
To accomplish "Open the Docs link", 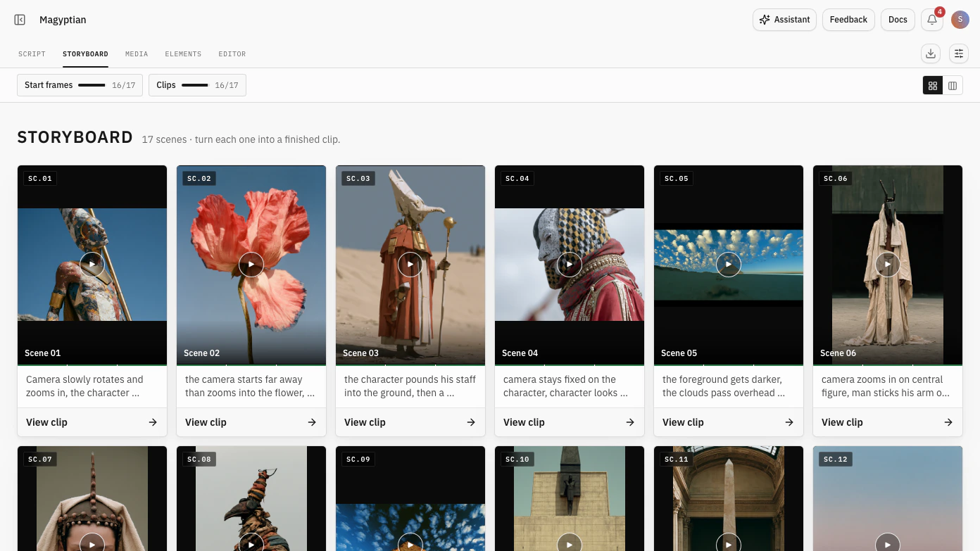I will tap(898, 20).
